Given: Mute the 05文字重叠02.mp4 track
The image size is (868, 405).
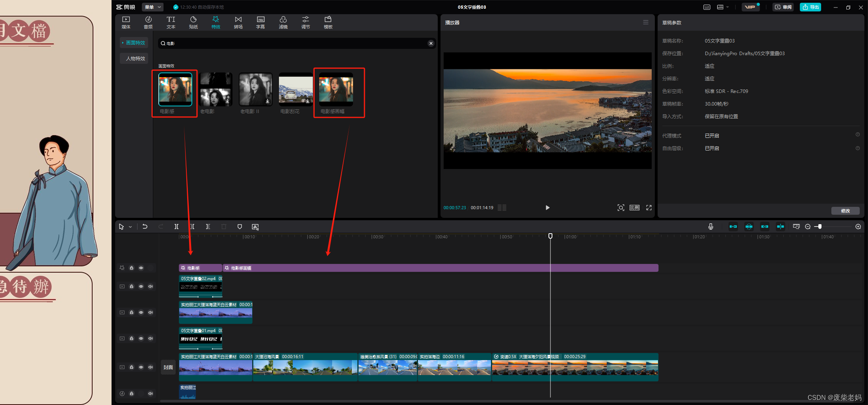Looking at the screenshot, I should coord(151,286).
